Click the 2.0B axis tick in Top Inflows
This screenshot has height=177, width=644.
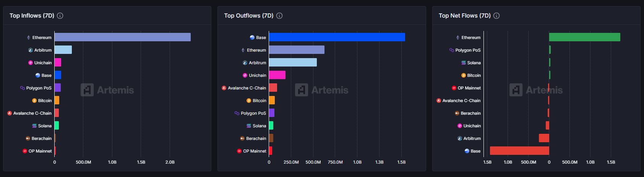tap(170, 162)
